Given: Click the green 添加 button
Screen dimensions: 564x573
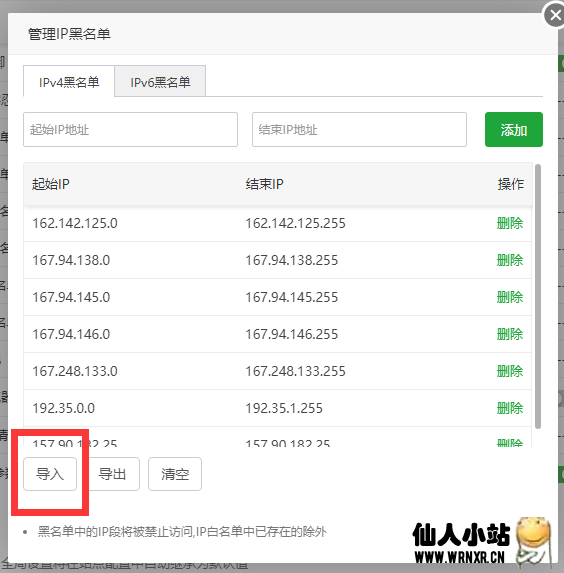Looking at the screenshot, I should (514, 130).
